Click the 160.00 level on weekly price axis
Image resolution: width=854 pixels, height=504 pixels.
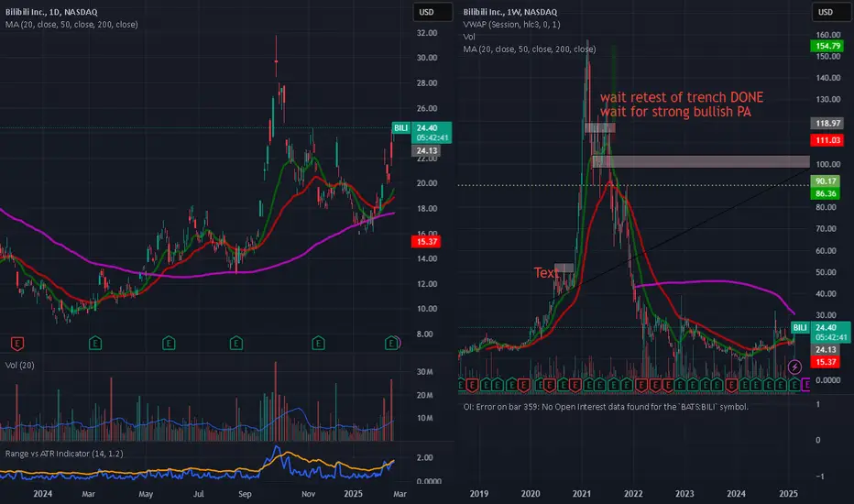[828, 34]
